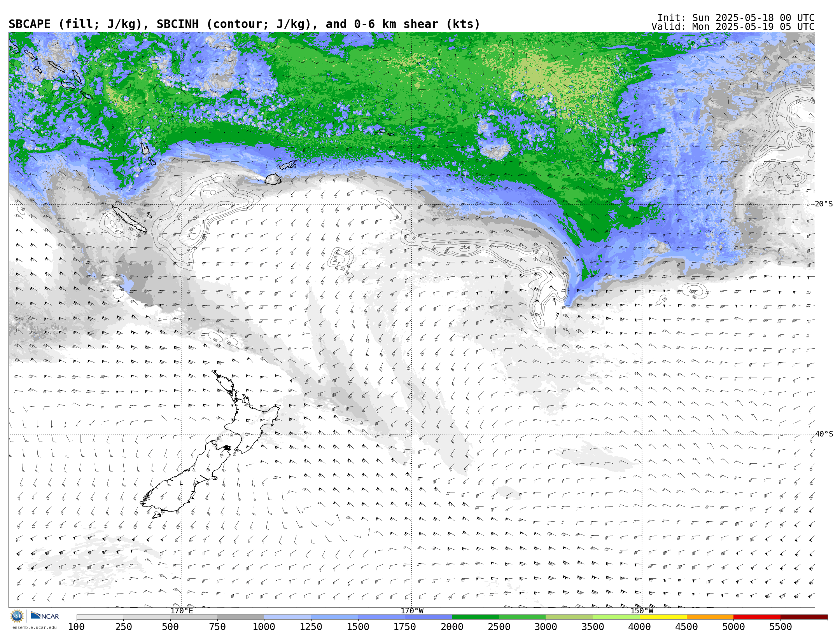This screenshot has height=632, width=840.
Task: Select the dark gray 750–1000 color swatch
Action: [x=241, y=617]
